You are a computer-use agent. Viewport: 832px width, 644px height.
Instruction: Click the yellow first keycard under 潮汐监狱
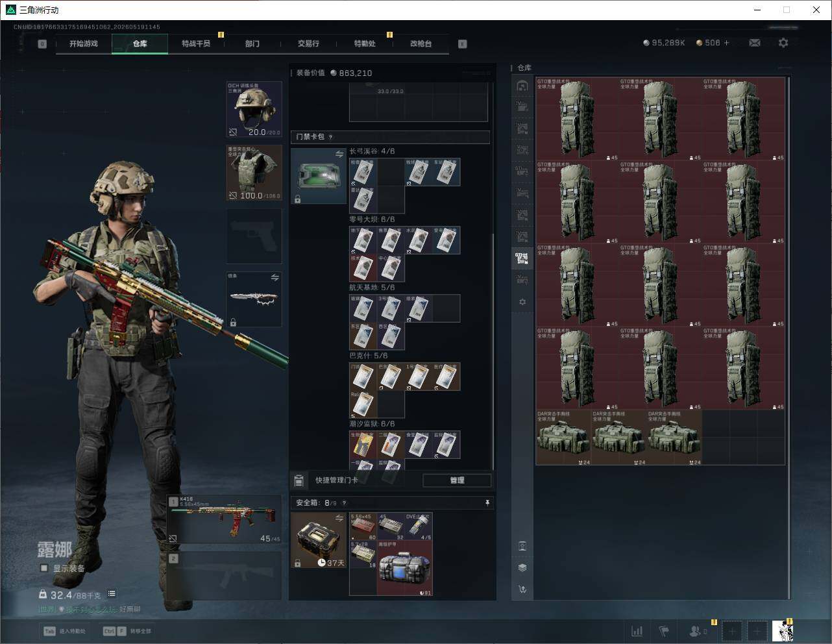(363, 445)
